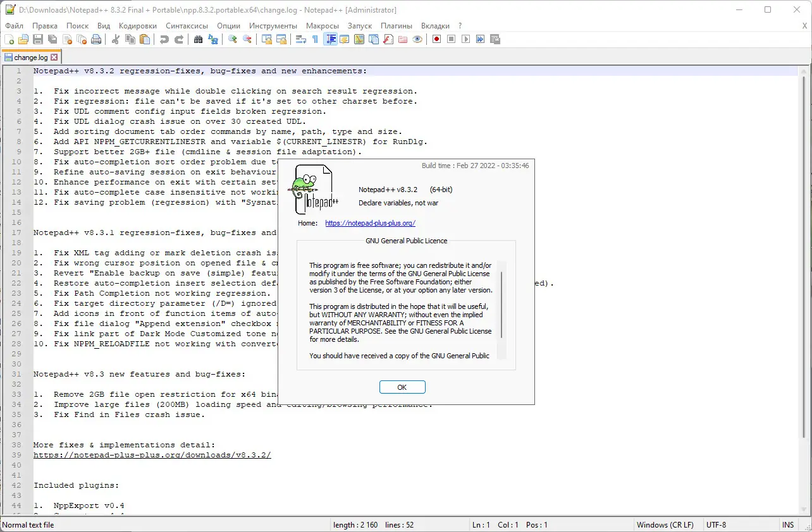812x532 pixels.
Task: Open the Плагины menu
Action: (397, 26)
